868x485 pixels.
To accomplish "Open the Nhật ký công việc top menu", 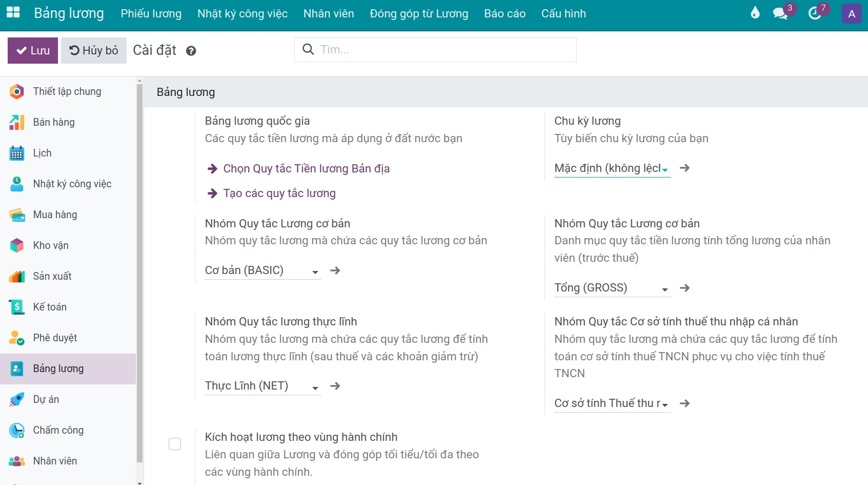I will (243, 14).
